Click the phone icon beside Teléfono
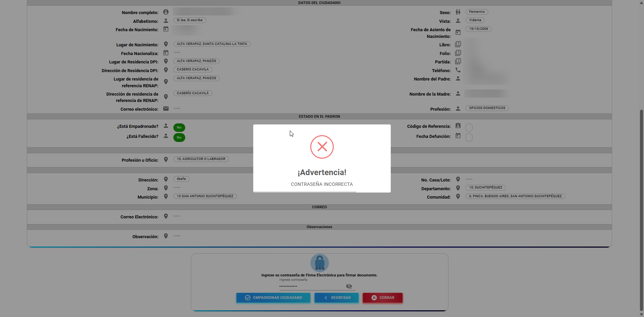 pyautogui.click(x=458, y=70)
